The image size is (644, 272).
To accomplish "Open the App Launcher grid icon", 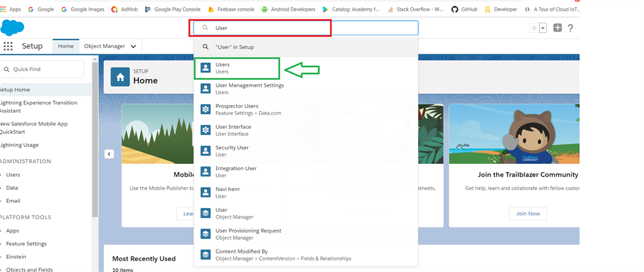I will (8, 46).
